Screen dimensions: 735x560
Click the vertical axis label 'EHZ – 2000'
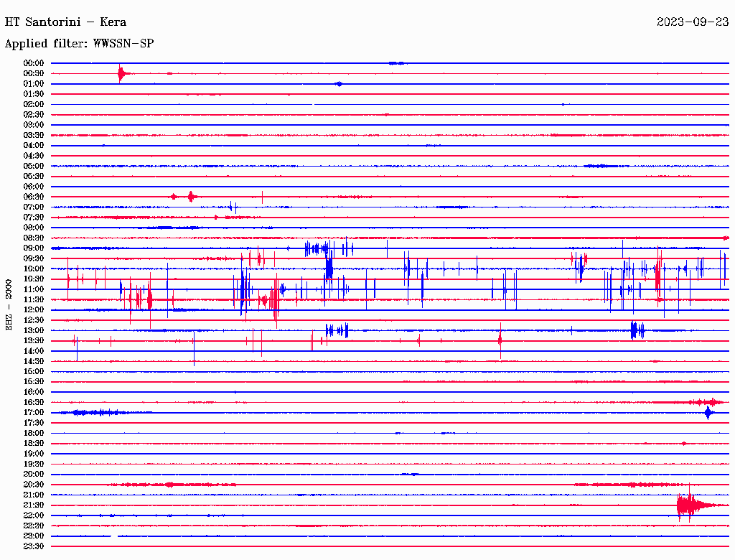[x=9, y=305]
